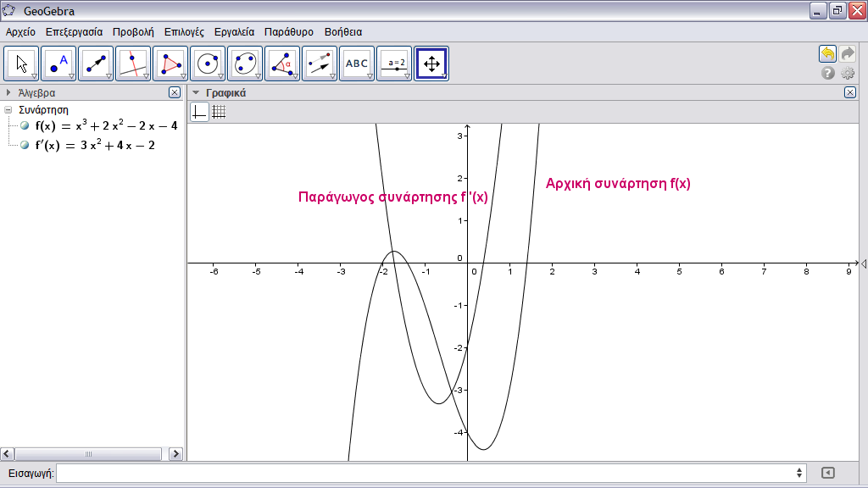Open the Βοήθεια menu
Screen dimensions: 868x488
pyautogui.click(x=343, y=32)
